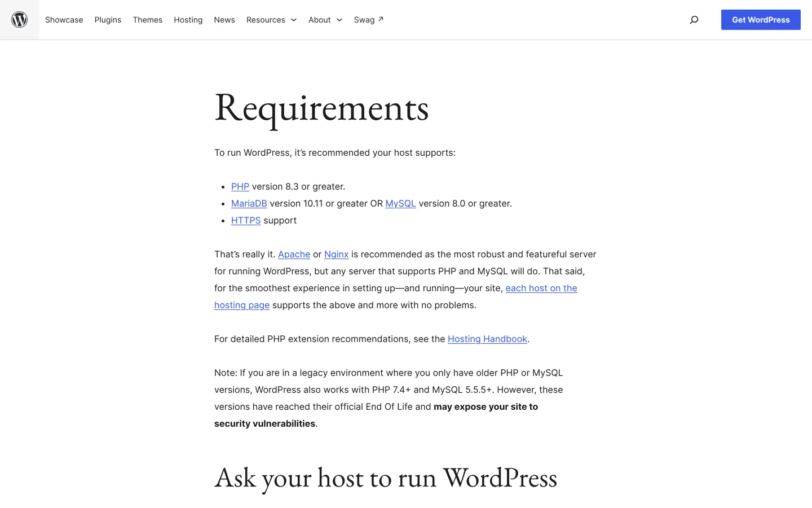Expand the About dropdown menu
This screenshot has height=508, width=812.
(x=325, y=20)
